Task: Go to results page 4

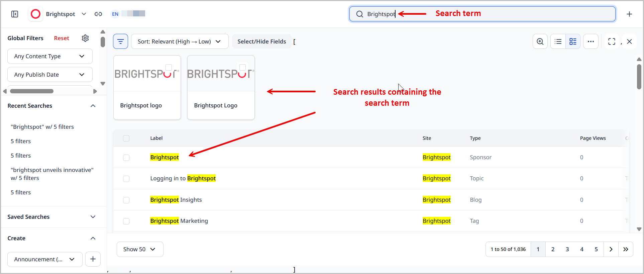Action: coord(582,249)
